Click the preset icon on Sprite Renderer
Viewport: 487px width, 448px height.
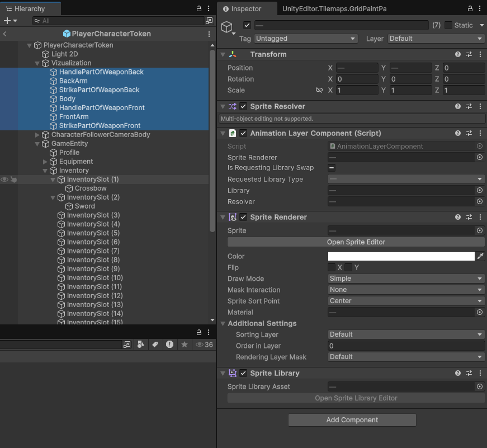click(469, 217)
